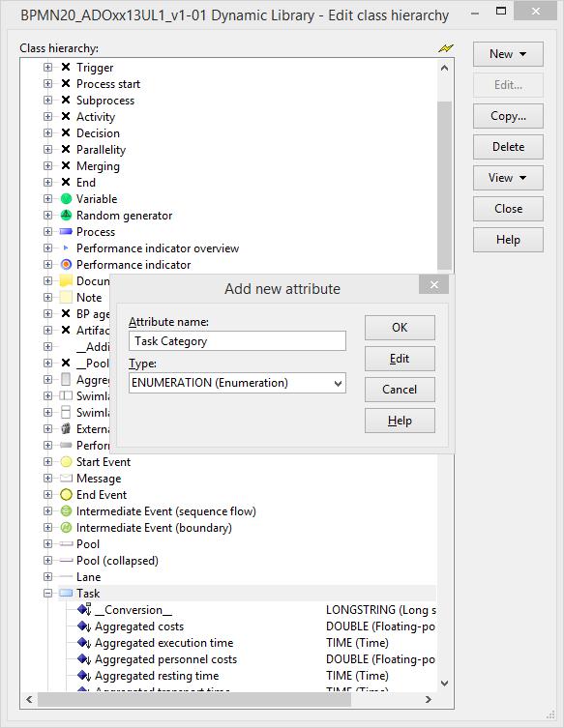Click the Attribute name text field
Viewport: 564px width, 728px height.
[x=237, y=341]
